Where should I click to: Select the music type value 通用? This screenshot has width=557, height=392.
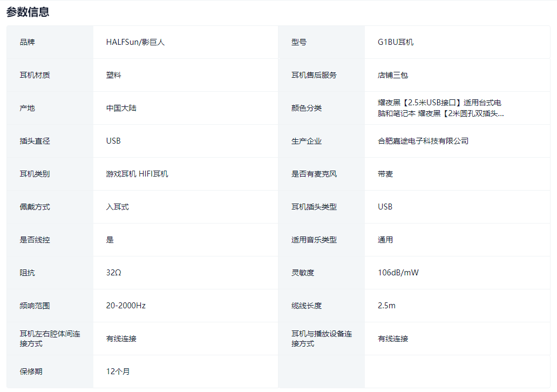click(x=385, y=240)
